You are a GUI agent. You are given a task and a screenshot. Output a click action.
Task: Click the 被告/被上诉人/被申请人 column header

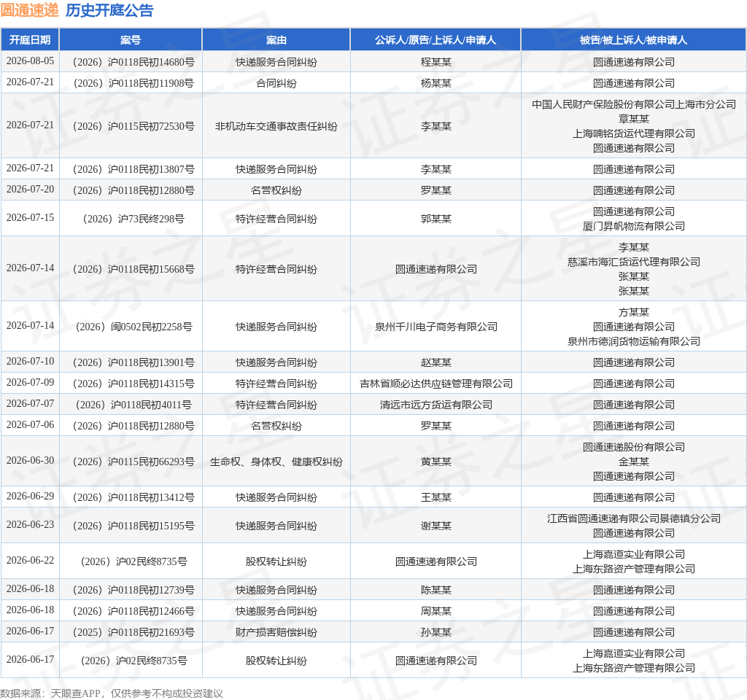634,40
